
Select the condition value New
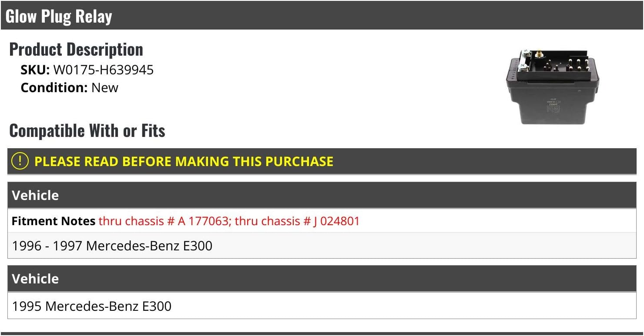105,88
